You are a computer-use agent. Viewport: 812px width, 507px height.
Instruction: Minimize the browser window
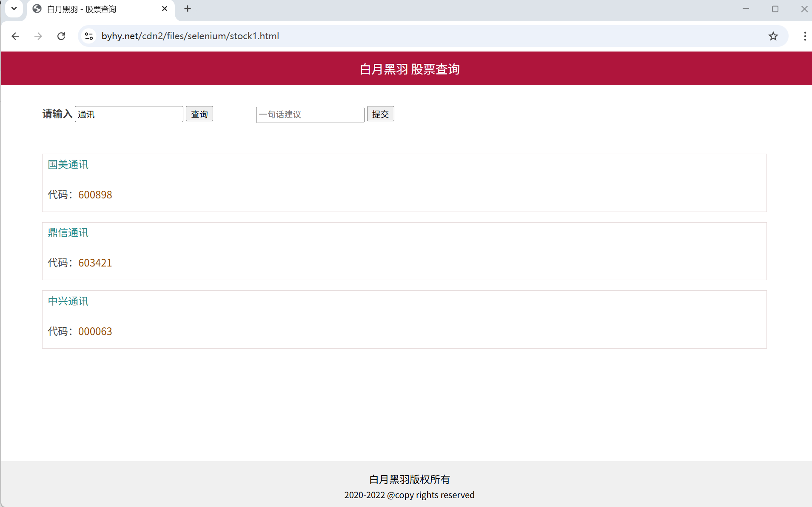(746, 9)
